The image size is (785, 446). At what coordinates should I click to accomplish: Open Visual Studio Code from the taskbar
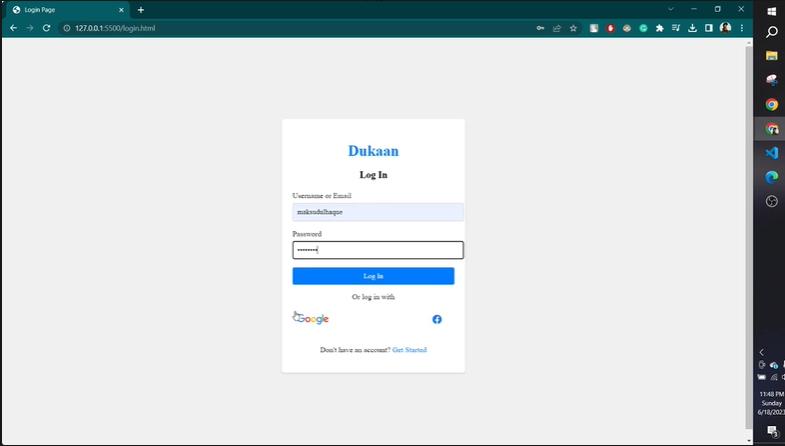click(x=771, y=153)
